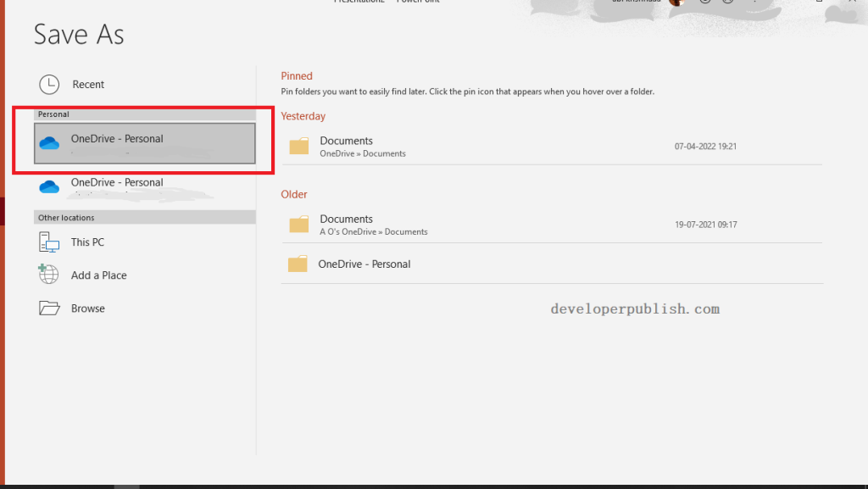Click the Pinned section heading
The image size is (868, 489).
pyautogui.click(x=296, y=75)
